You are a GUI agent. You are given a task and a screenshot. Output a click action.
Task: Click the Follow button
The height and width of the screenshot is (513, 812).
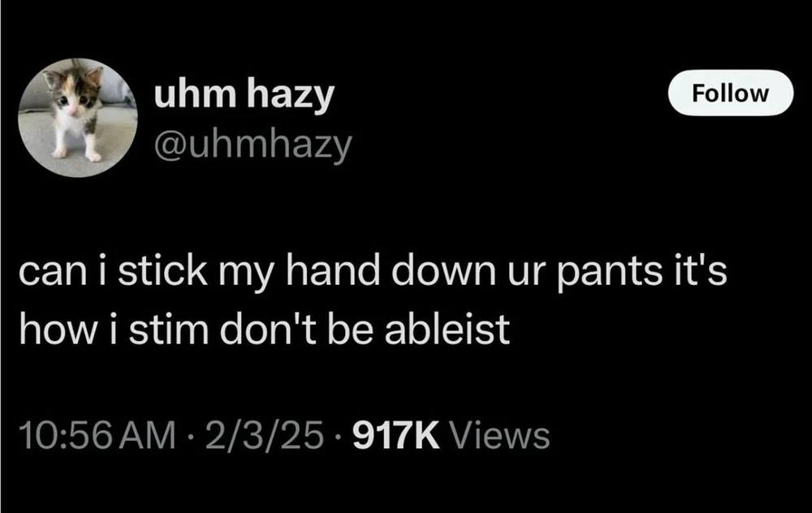pyautogui.click(x=730, y=93)
